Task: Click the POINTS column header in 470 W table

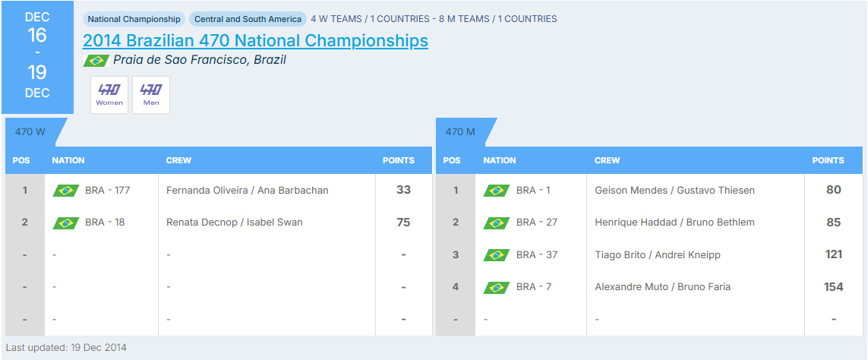Action: coord(399,160)
